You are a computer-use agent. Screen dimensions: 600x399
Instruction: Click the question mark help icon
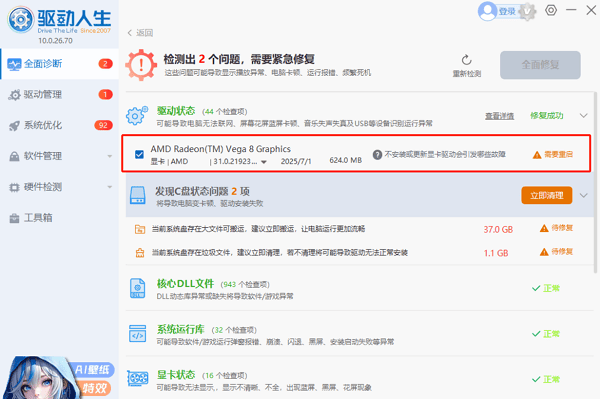pos(377,155)
